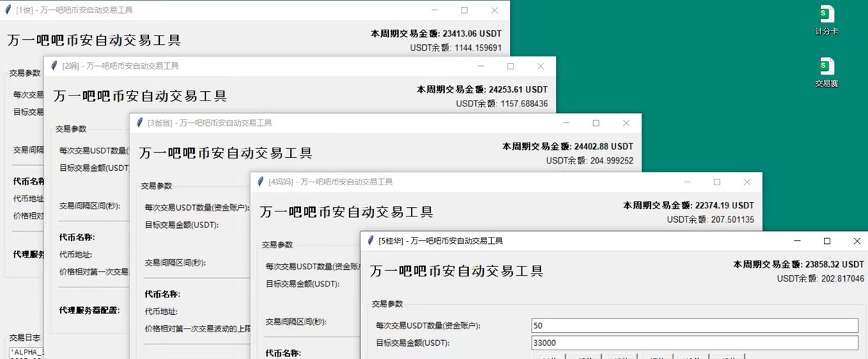
Task: Click USDT余额 207.501135 in [4妈妈] window
Action: click(x=710, y=219)
